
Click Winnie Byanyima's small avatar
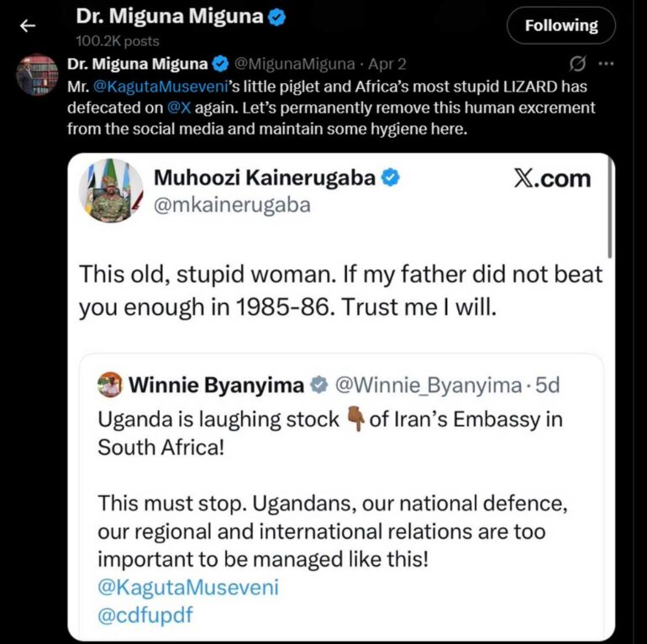pyautogui.click(x=109, y=385)
